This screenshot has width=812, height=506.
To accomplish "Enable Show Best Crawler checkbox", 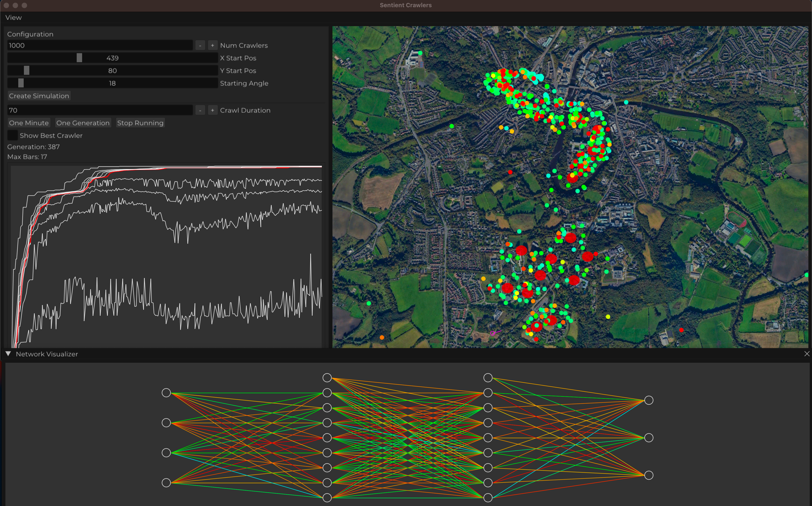I will click(12, 135).
